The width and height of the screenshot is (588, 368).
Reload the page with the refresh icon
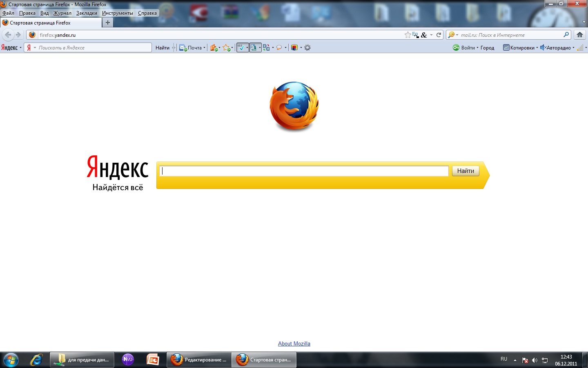coord(439,35)
